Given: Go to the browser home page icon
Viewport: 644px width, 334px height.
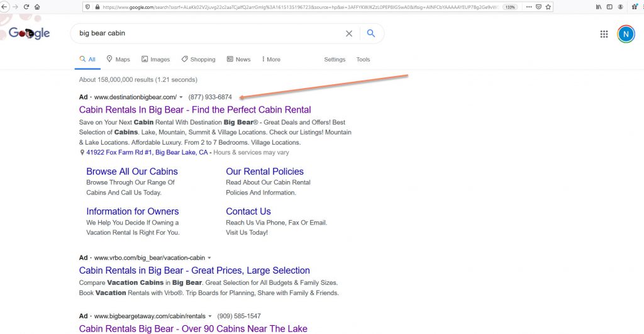Looking at the screenshot, I should [37, 7].
